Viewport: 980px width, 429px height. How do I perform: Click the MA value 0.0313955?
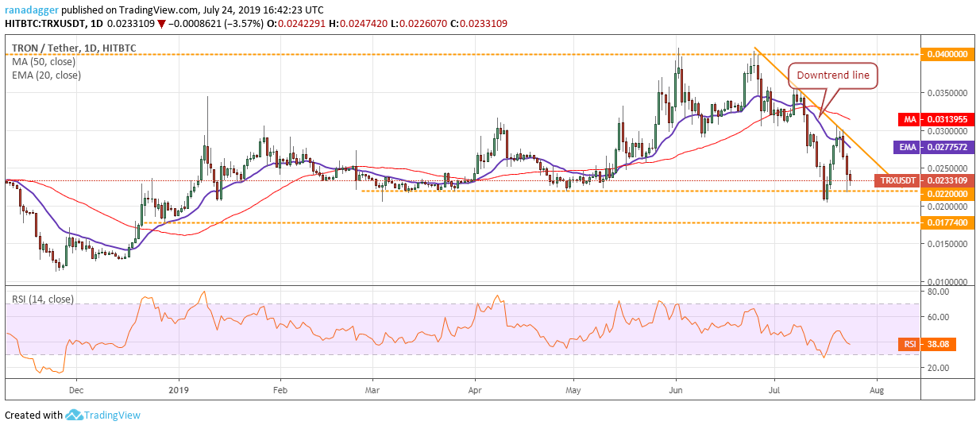click(x=949, y=119)
